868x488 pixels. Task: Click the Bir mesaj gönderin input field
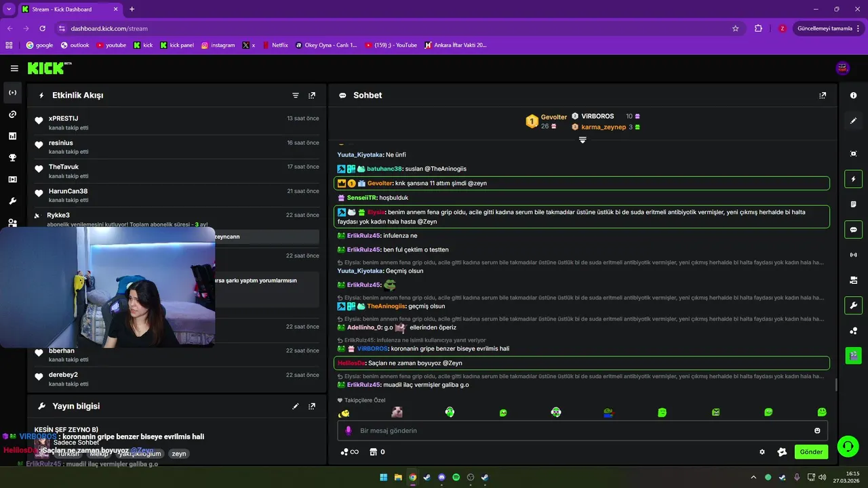pos(583,430)
